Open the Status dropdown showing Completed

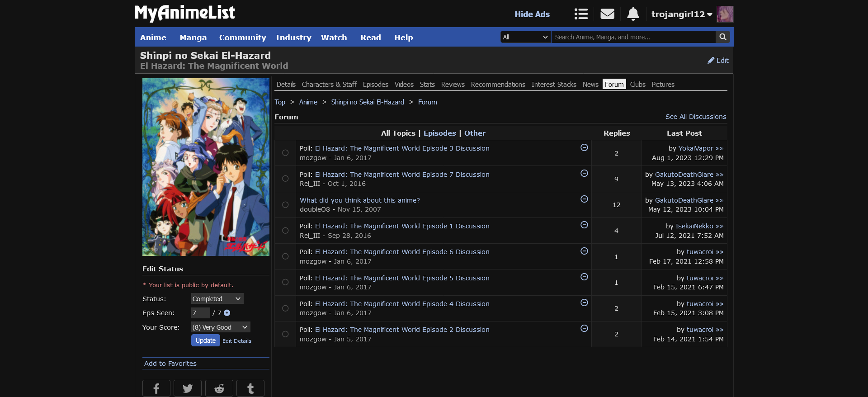(x=217, y=298)
